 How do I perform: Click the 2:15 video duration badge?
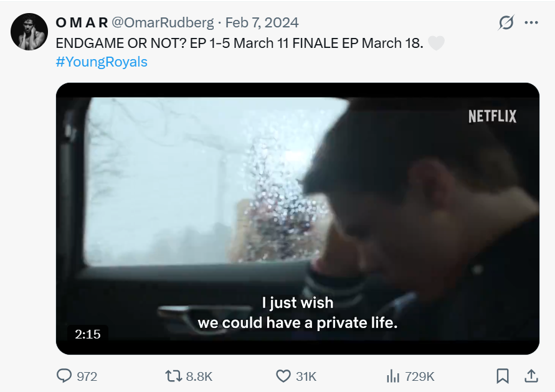pos(88,334)
